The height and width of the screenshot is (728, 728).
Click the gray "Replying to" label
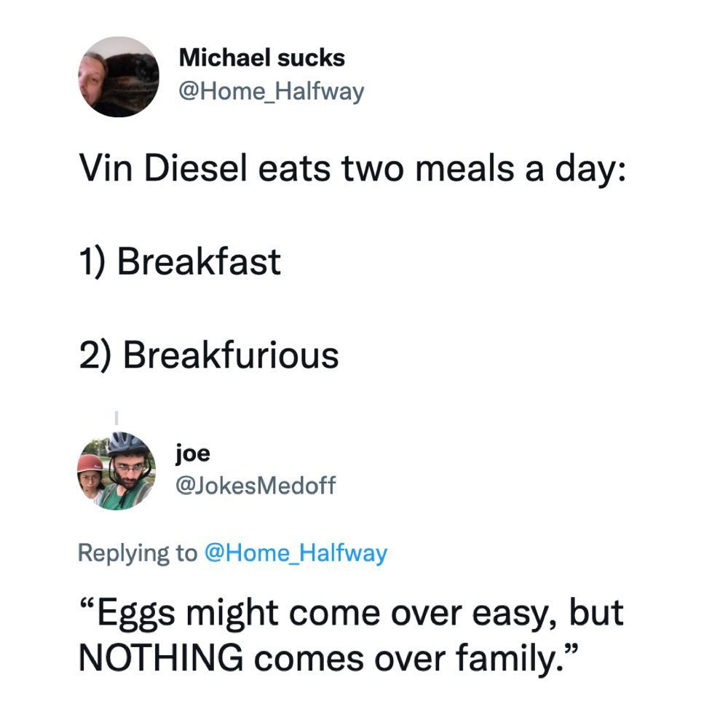click(137, 553)
